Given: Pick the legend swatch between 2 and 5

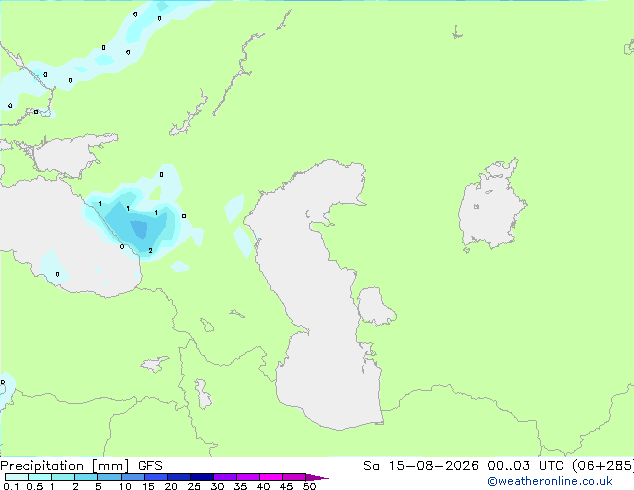Looking at the screenshot, I should click(x=86, y=477).
